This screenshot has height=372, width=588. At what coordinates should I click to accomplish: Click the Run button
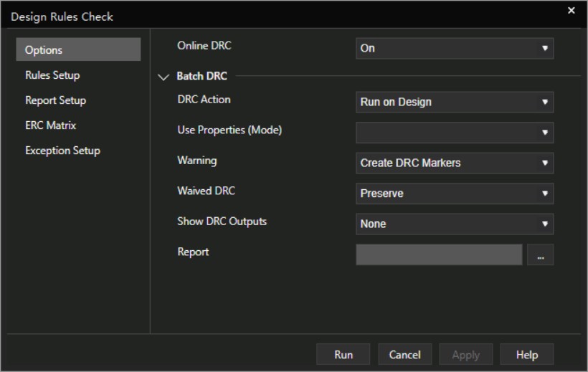343,354
